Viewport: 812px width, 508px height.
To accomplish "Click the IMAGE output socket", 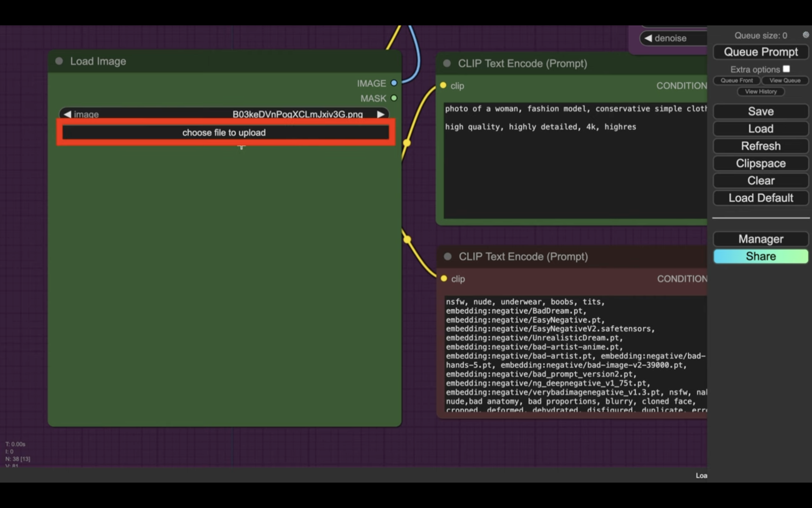I will (x=394, y=83).
